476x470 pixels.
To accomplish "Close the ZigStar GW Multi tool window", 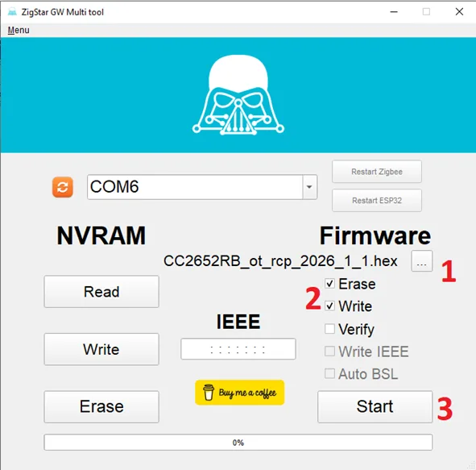I will click(x=459, y=12).
